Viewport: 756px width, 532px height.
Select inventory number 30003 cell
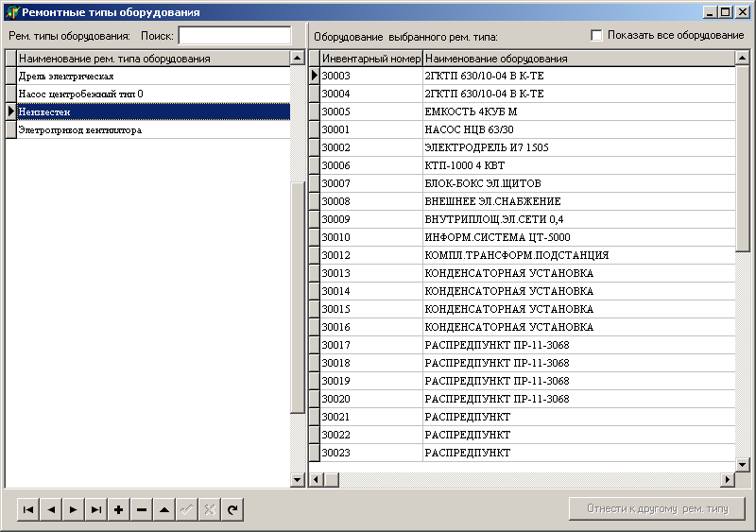[371, 76]
